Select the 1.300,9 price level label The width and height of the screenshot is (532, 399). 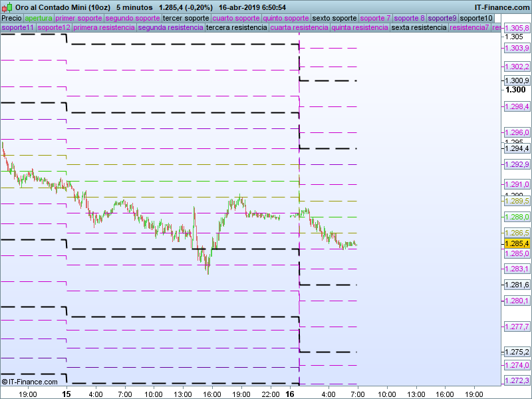(x=517, y=80)
